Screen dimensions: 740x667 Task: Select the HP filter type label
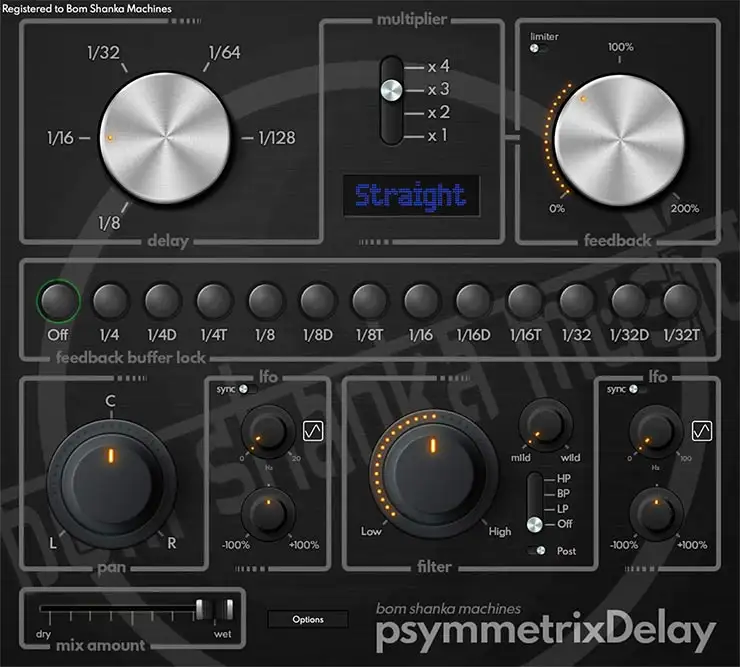pos(564,479)
